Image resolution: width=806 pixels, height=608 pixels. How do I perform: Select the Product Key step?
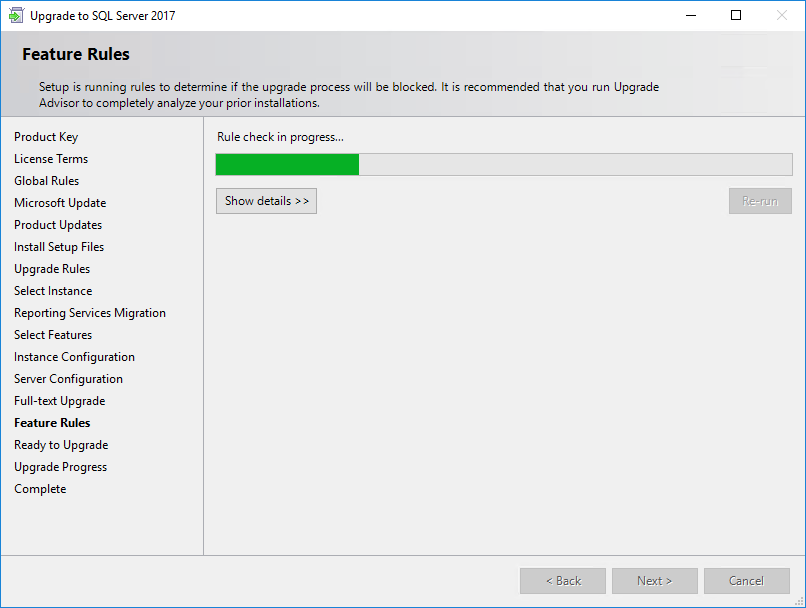click(x=46, y=137)
